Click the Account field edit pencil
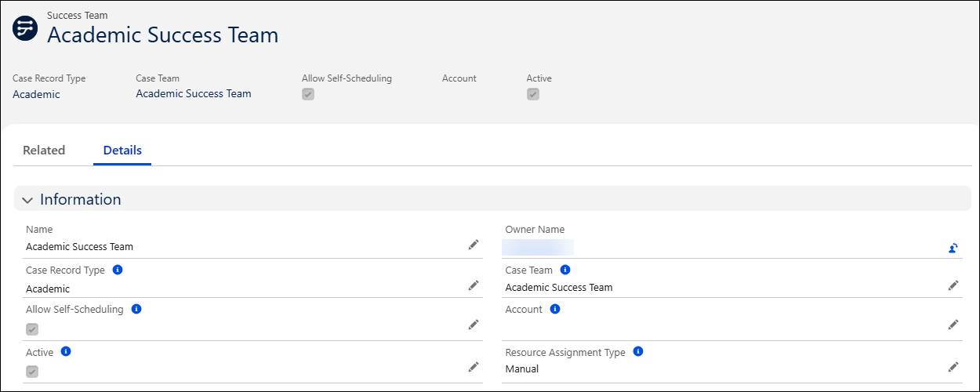Viewport: 980px width, 392px height. coord(953,325)
